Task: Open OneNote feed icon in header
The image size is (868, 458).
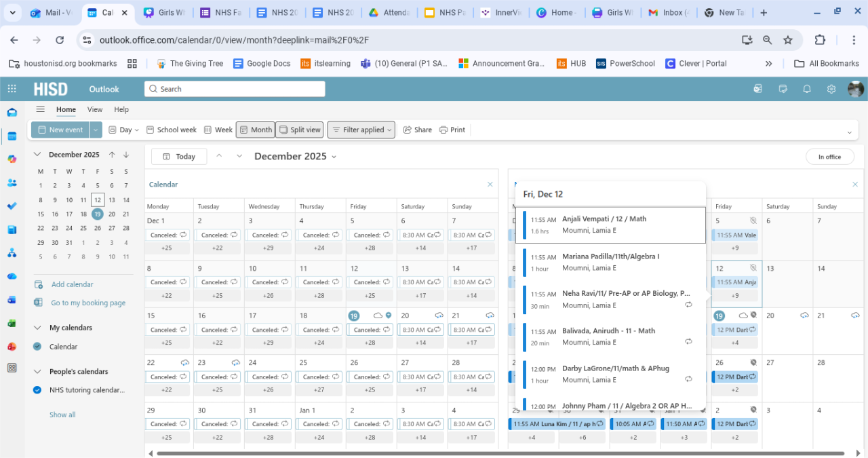Action: [x=758, y=89]
